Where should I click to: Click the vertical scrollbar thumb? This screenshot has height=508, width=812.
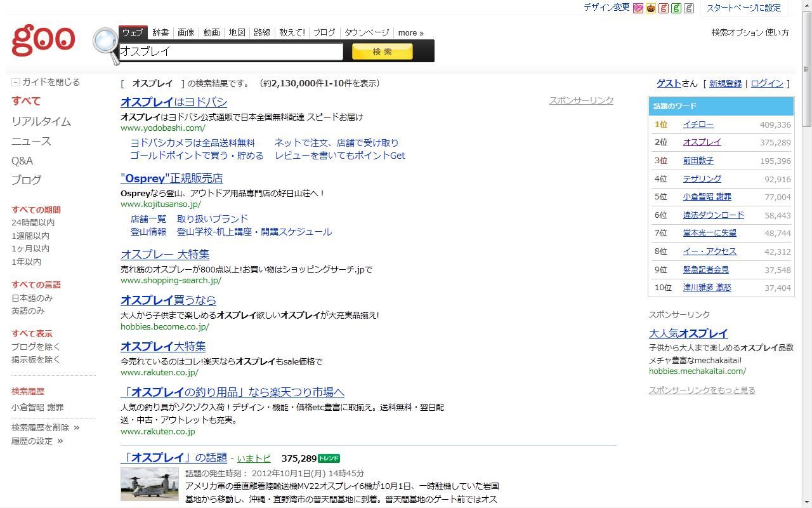click(806, 69)
